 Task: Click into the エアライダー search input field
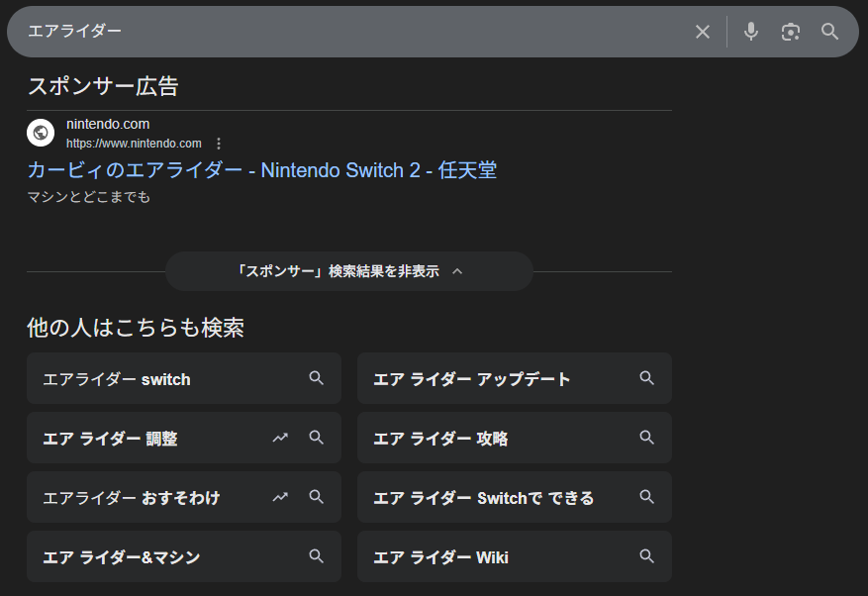point(346,32)
